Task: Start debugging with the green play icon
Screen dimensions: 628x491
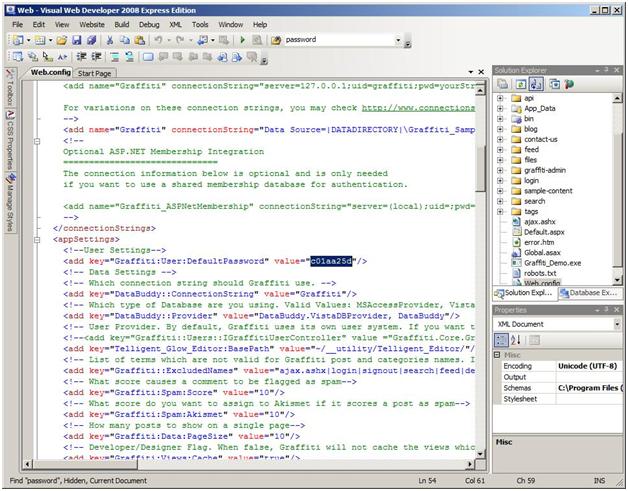Action: tap(242, 40)
